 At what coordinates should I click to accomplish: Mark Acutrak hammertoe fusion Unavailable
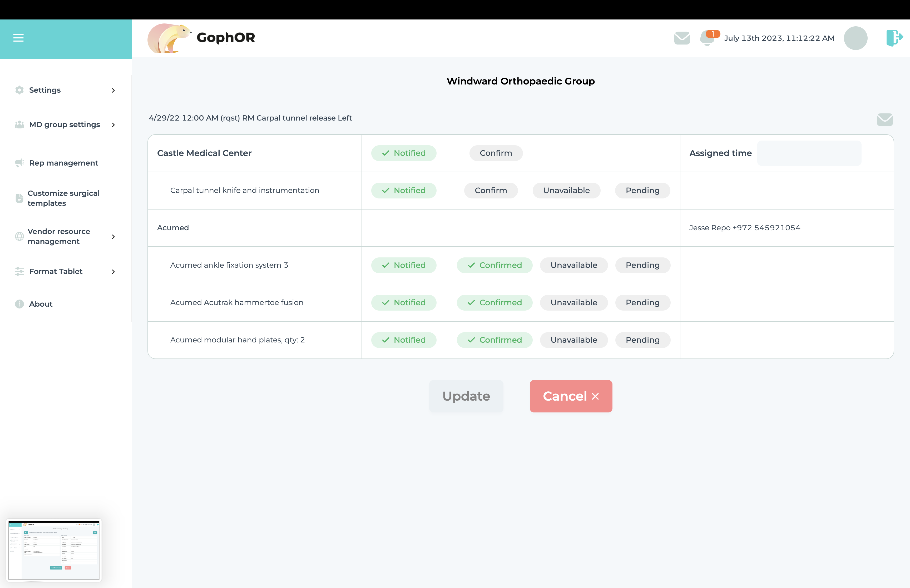click(x=573, y=303)
